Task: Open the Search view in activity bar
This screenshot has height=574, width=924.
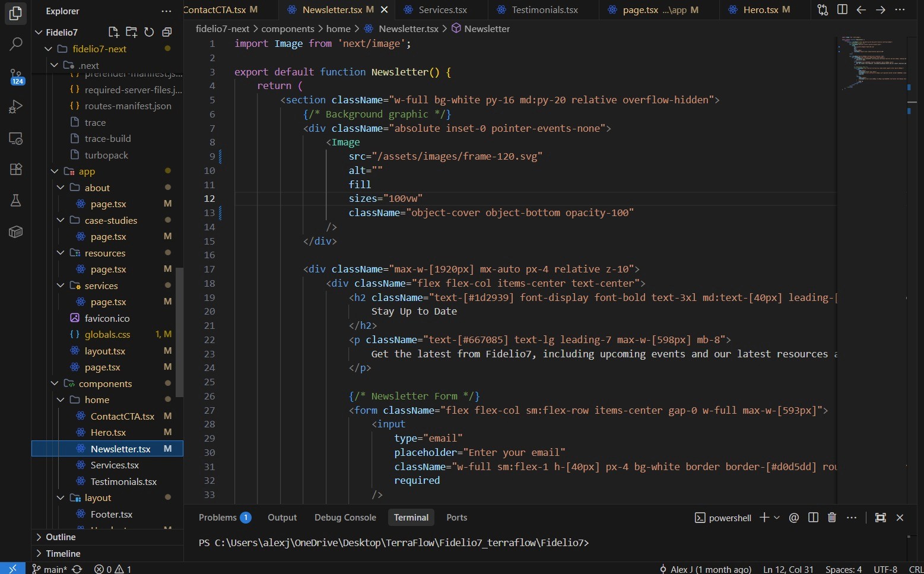Action: tap(16, 44)
